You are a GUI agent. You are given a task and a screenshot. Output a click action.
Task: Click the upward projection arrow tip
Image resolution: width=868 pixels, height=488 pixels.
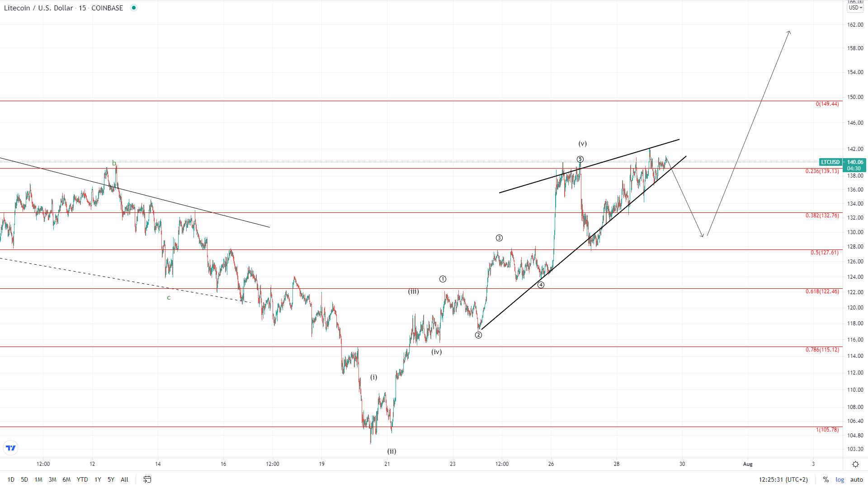(x=789, y=32)
